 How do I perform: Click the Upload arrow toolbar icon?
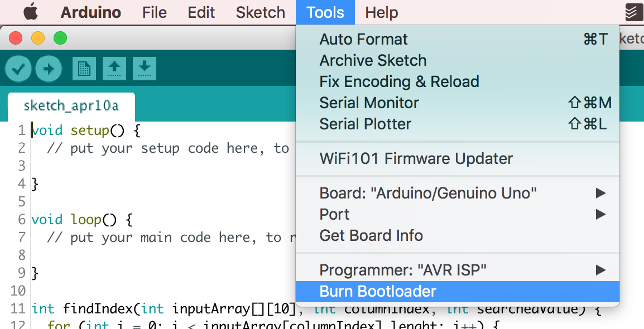pos(49,69)
